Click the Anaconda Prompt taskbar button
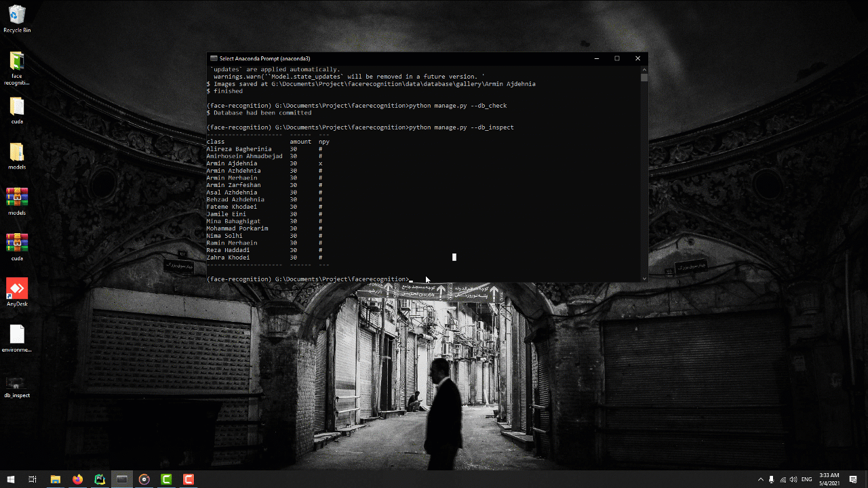 click(122, 479)
